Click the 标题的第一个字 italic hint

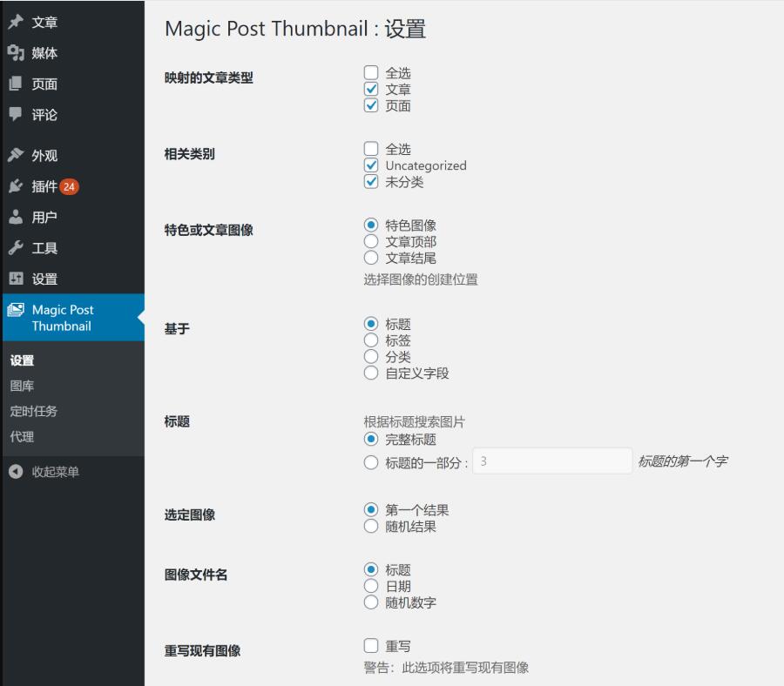point(682,461)
